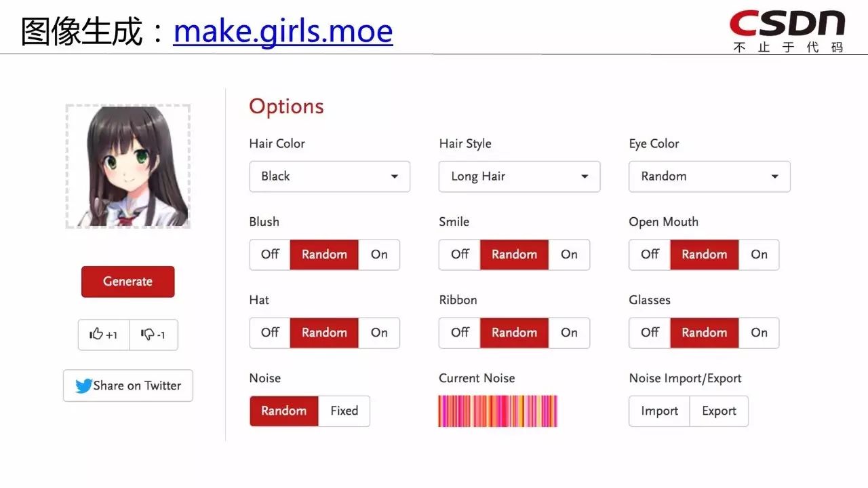
Task: Expand the Hair Style dropdown
Action: [519, 176]
